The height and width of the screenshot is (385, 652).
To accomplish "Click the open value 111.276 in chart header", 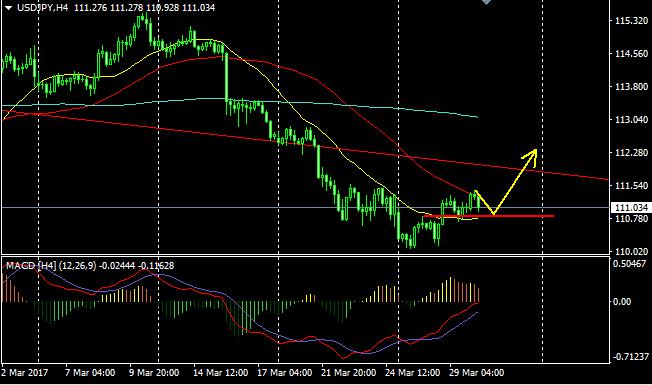I will 91,7.
